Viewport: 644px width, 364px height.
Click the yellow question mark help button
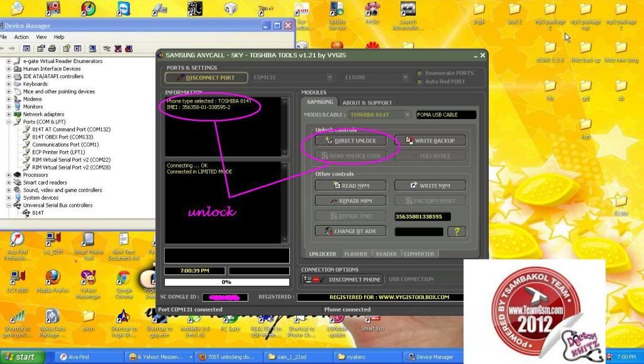[x=457, y=232]
